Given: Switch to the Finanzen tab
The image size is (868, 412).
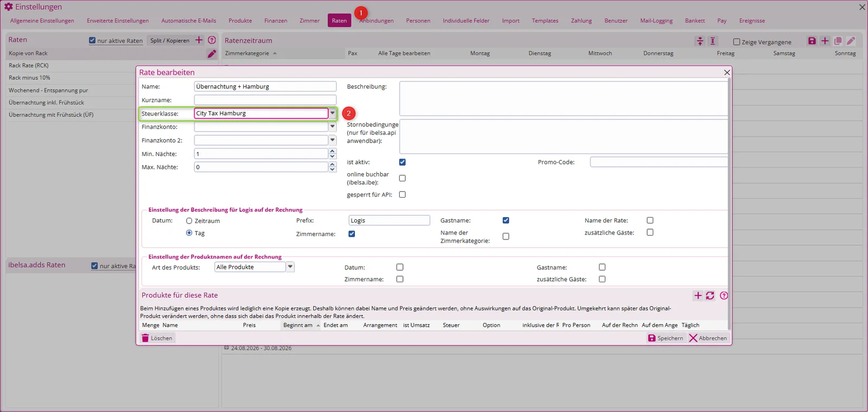Looking at the screenshot, I should point(276,21).
